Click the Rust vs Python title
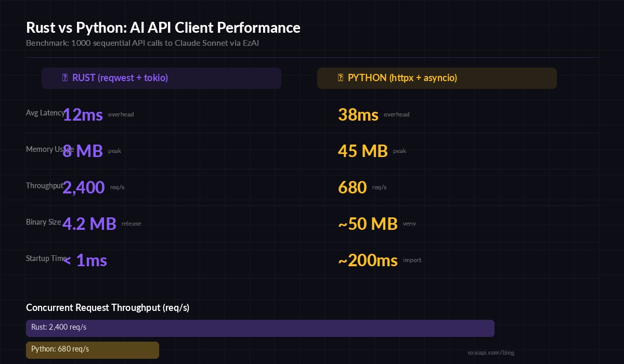The image size is (624, 364). point(163,28)
